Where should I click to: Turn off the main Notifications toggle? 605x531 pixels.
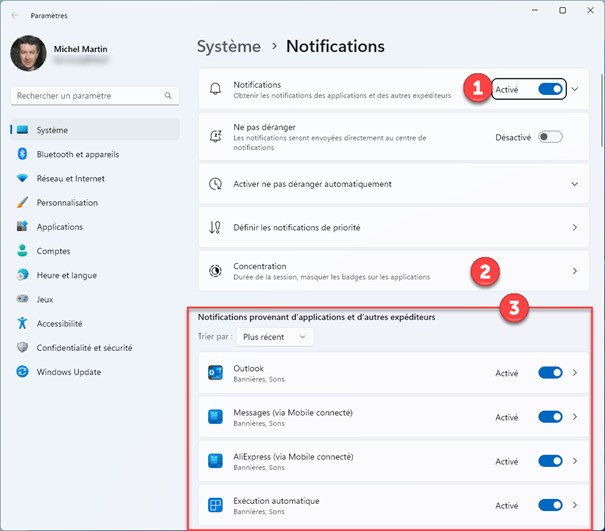(550, 89)
